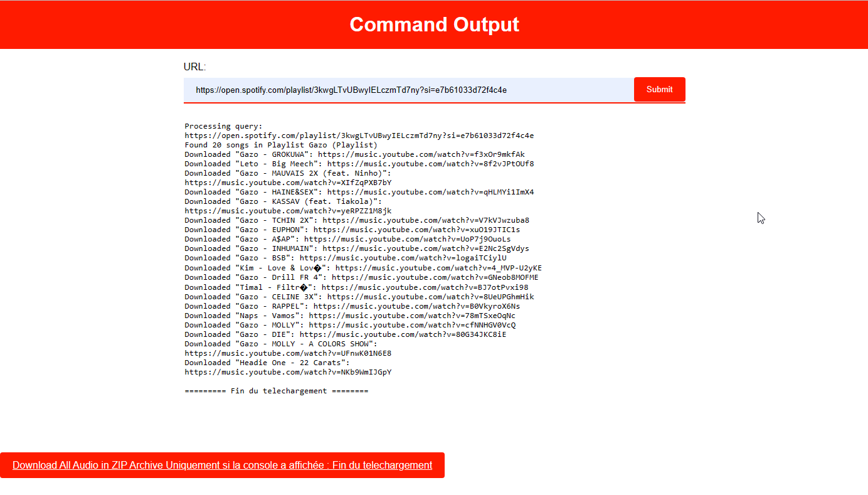Click the Command Output page heading
This screenshot has height=495, width=868.
(434, 24)
